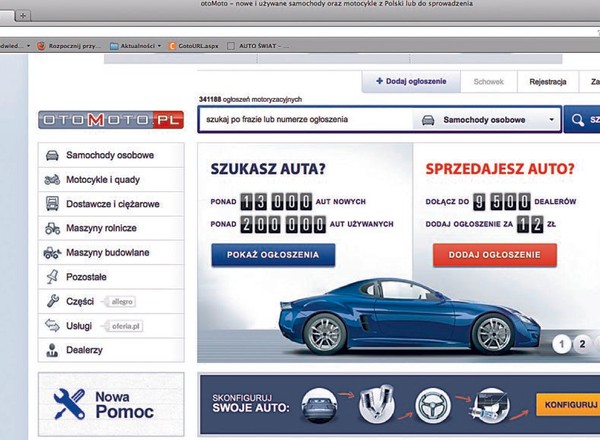Screen dimensions: 600x440
Task: Click the wrench icon for Części
Action: tap(52, 301)
